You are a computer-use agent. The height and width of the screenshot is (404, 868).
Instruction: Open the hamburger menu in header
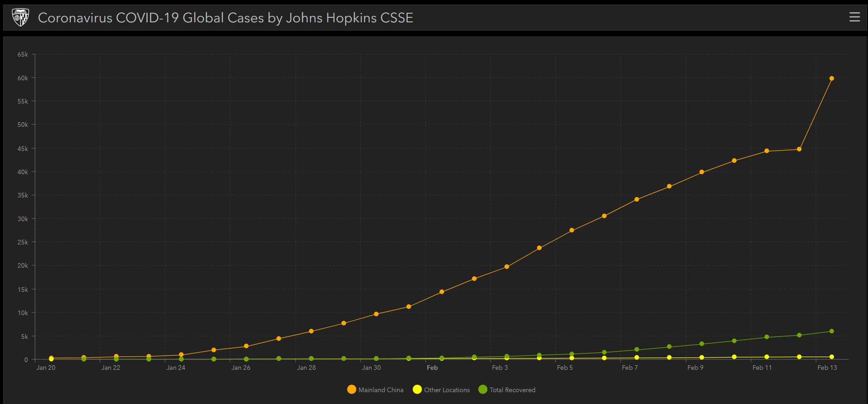854,17
